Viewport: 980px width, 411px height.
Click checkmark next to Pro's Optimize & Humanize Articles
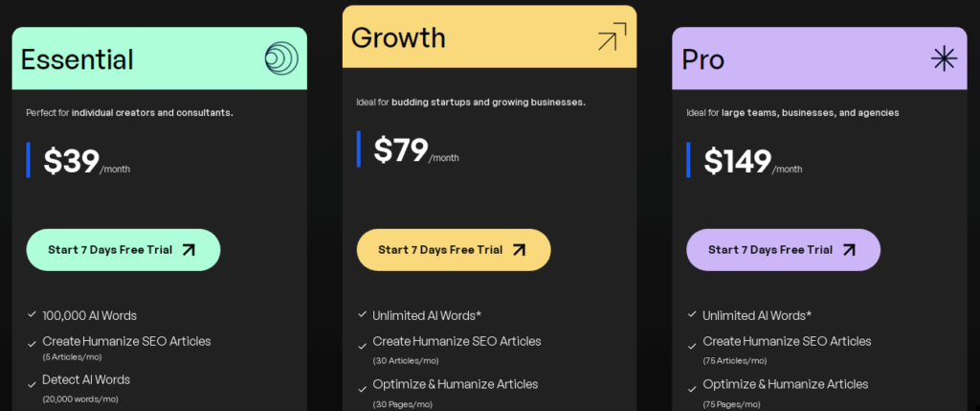click(692, 385)
